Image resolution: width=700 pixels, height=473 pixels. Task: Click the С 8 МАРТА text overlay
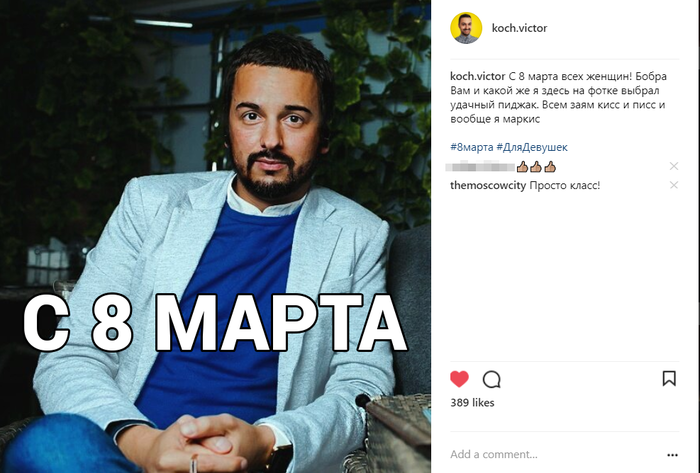coord(215,323)
